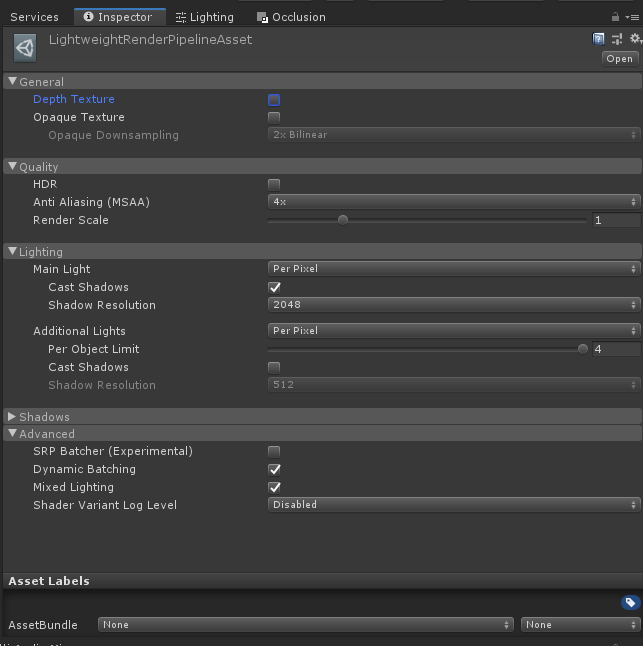Toggle the HDR checkbox

click(274, 185)
